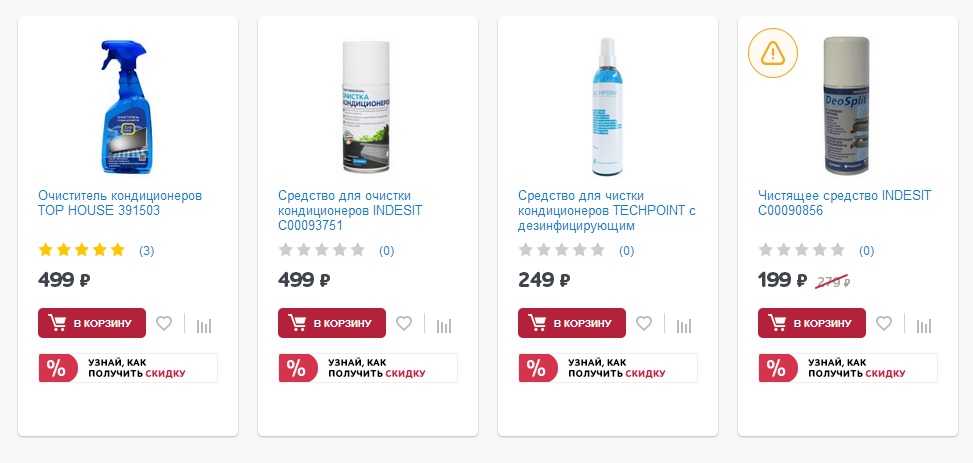Click the warning triangle badge on DeoSplit
Screen dimensions: 973x463
[x=773, y=53]
